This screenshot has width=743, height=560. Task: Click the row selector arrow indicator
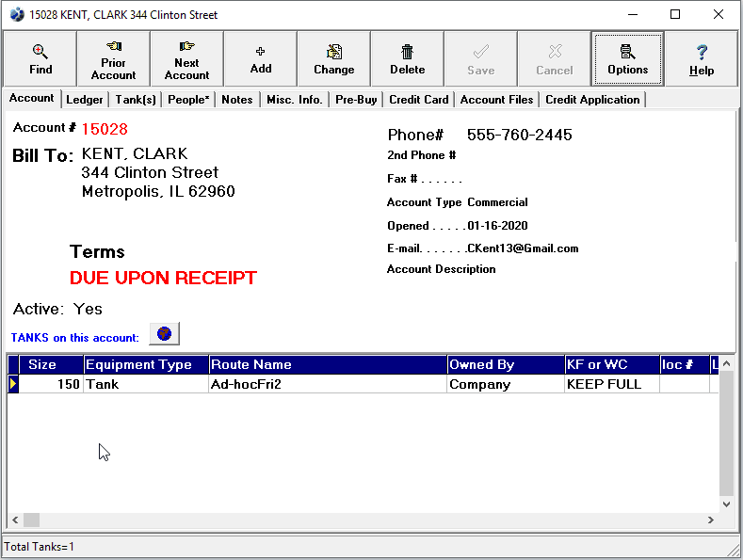[13, 384]
